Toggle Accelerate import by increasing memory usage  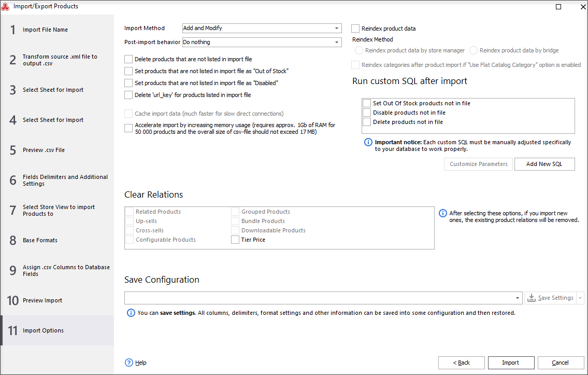coord(128,128)
